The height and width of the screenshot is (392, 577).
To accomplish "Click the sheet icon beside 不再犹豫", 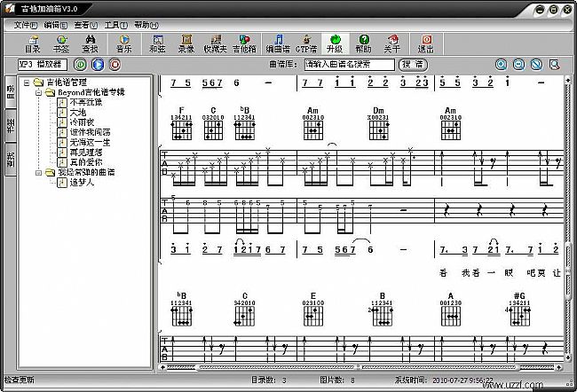I will pos(62,102).
